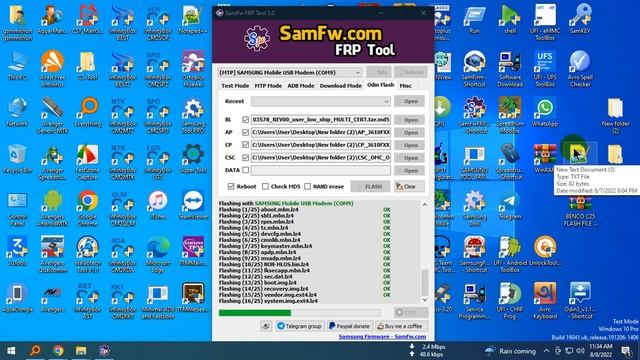The image size is (640, 360).
Task: Click the screenshot icon button beside Telegram group
Action: (266, 326)
